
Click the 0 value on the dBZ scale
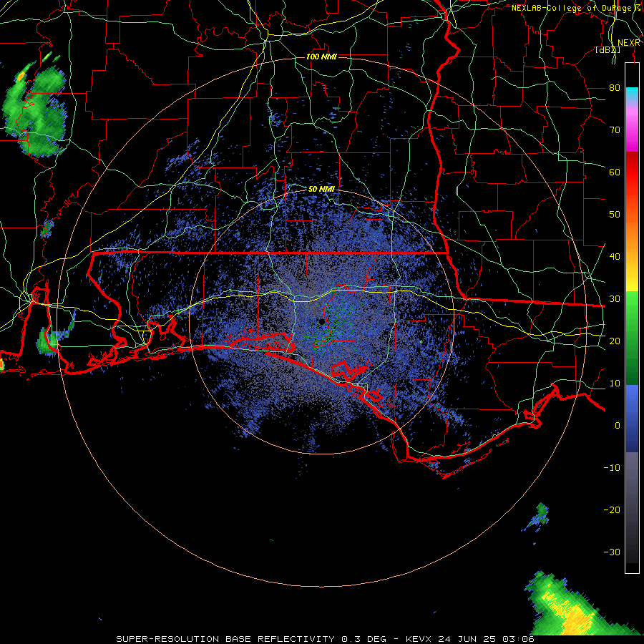point(618,426)
